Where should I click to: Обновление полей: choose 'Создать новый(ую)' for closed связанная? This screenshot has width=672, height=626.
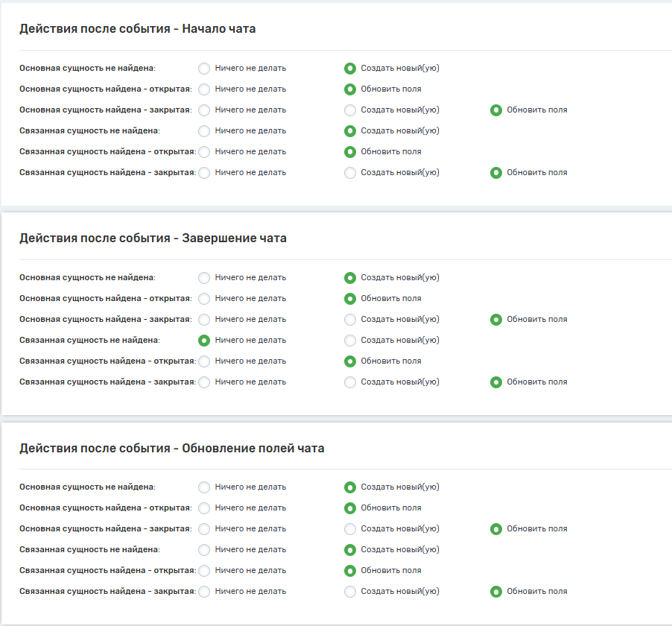[x=350, y=592]
